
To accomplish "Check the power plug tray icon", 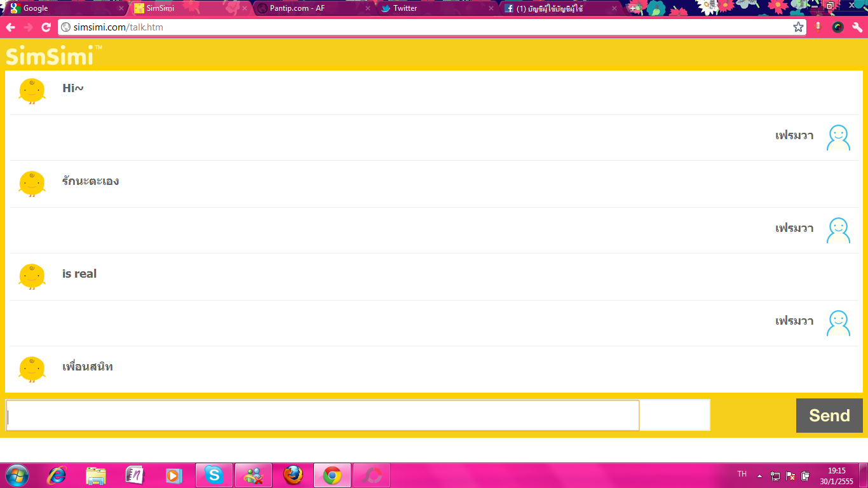I will tap(806, 475).
